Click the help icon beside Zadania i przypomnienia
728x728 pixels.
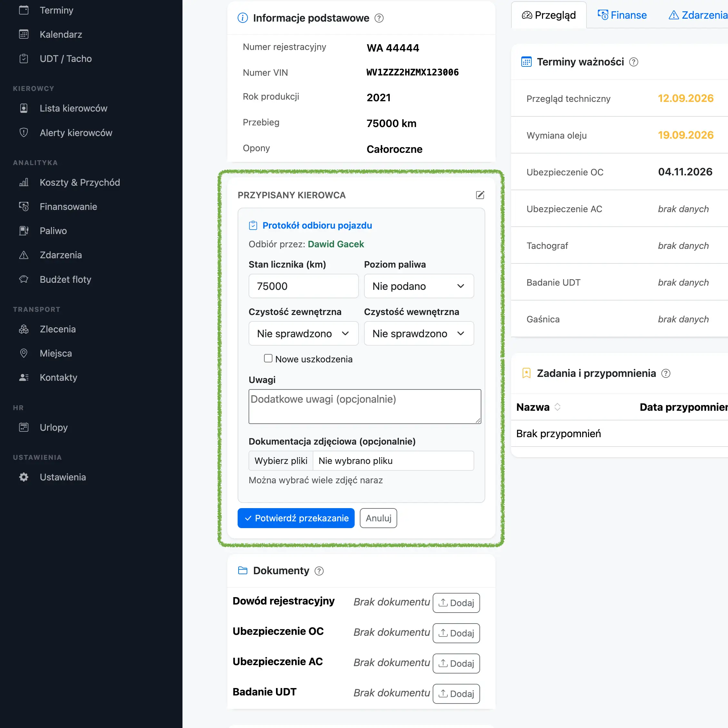tap(666, 373)
